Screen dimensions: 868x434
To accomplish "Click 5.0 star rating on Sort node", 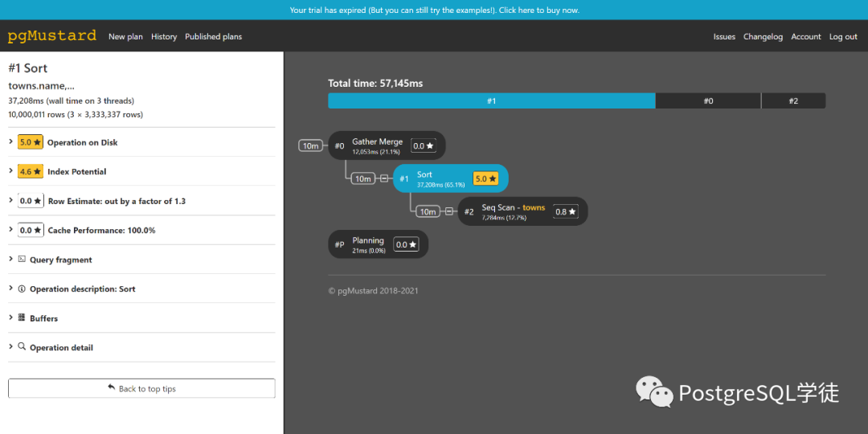I will (485, 178).
